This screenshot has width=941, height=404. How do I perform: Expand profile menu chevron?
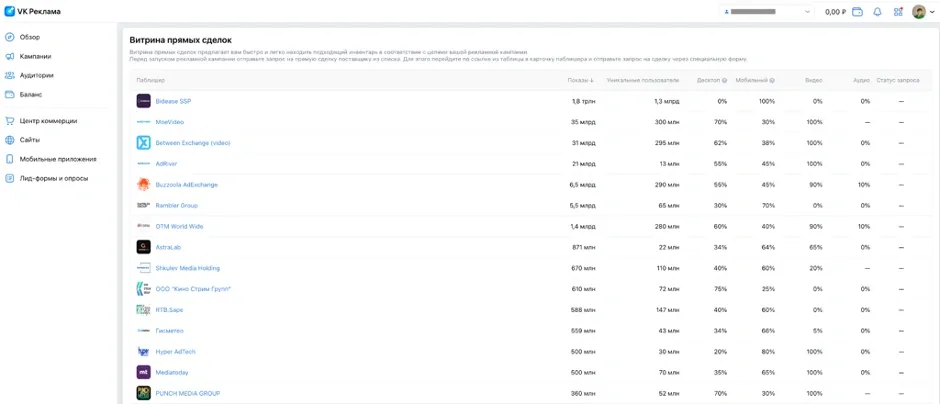[932, 12]
